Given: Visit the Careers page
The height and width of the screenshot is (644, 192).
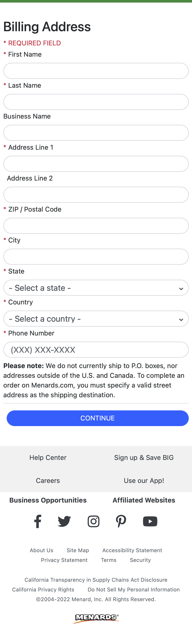Looking at the screenshot, I should click(x=48, y=480).
